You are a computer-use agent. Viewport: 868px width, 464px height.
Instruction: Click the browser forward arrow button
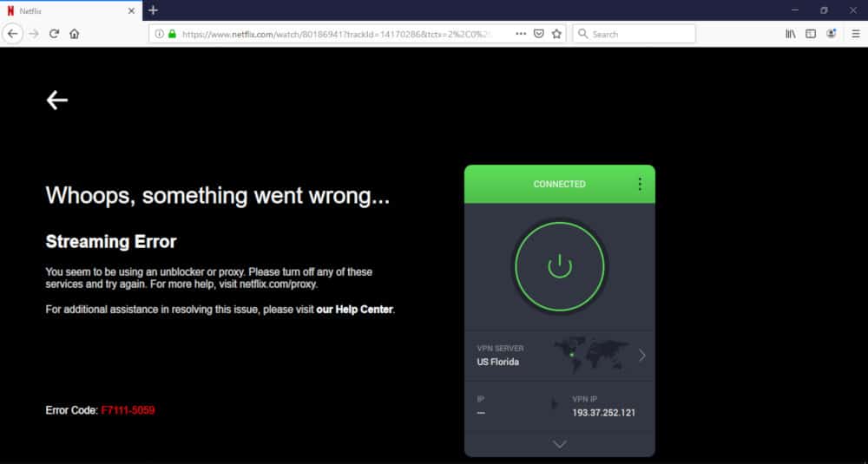tap(34, 34)
